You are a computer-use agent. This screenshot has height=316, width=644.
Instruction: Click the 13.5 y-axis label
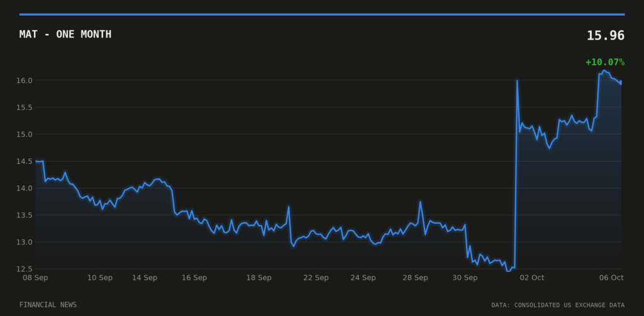[x=25, y=215]
